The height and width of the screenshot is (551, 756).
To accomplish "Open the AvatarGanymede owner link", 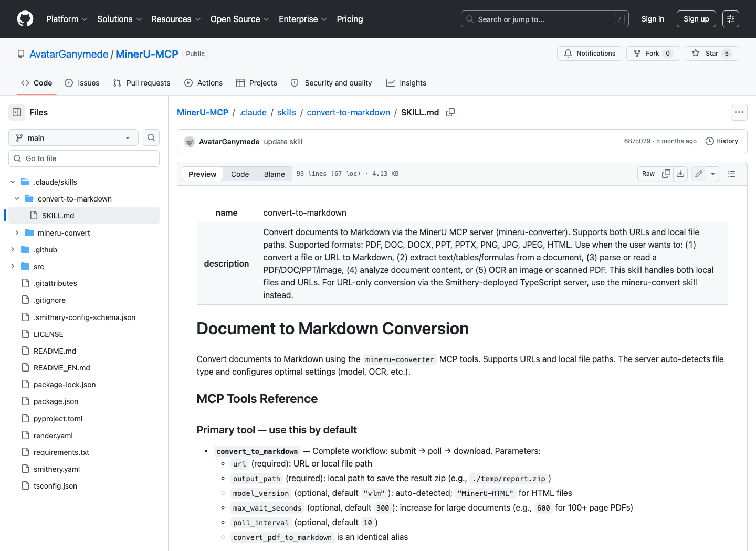I will 69,54.
